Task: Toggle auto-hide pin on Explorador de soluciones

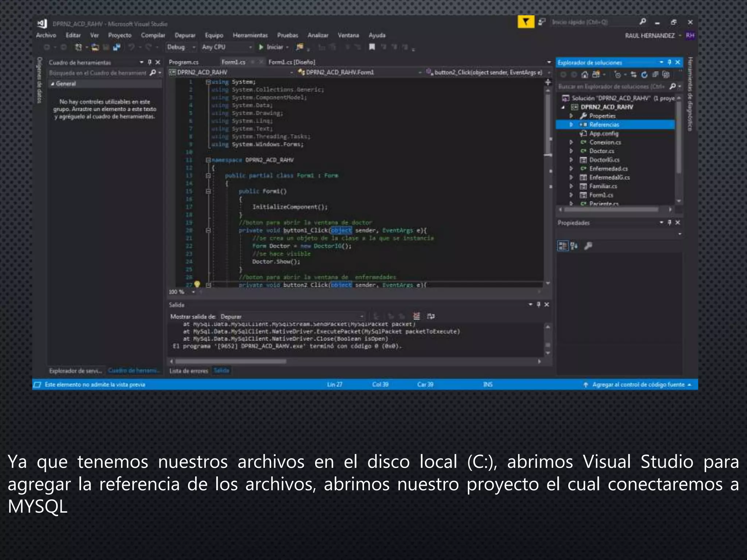Action: click(x=670, y=62)
